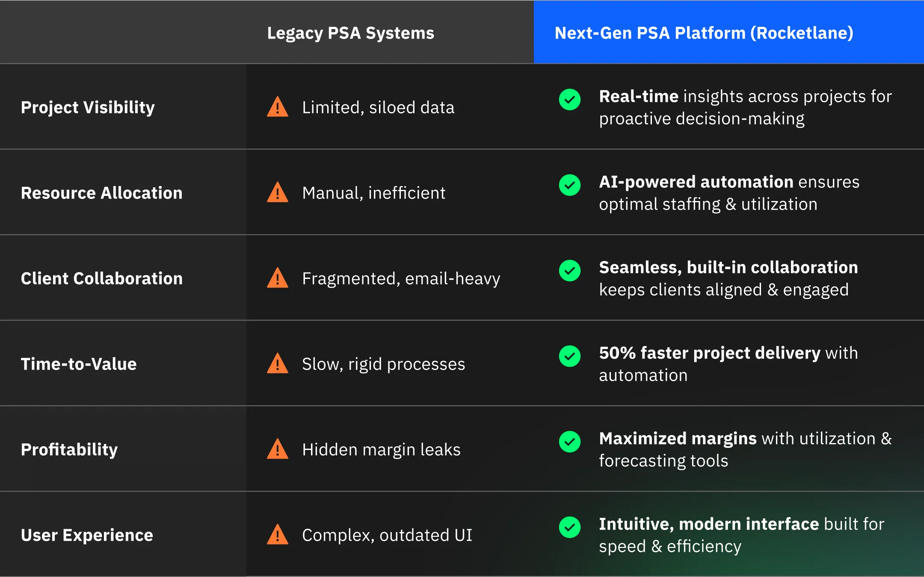
Task: Click the warning icon beside Limited, siloed data
Action: 278,107
